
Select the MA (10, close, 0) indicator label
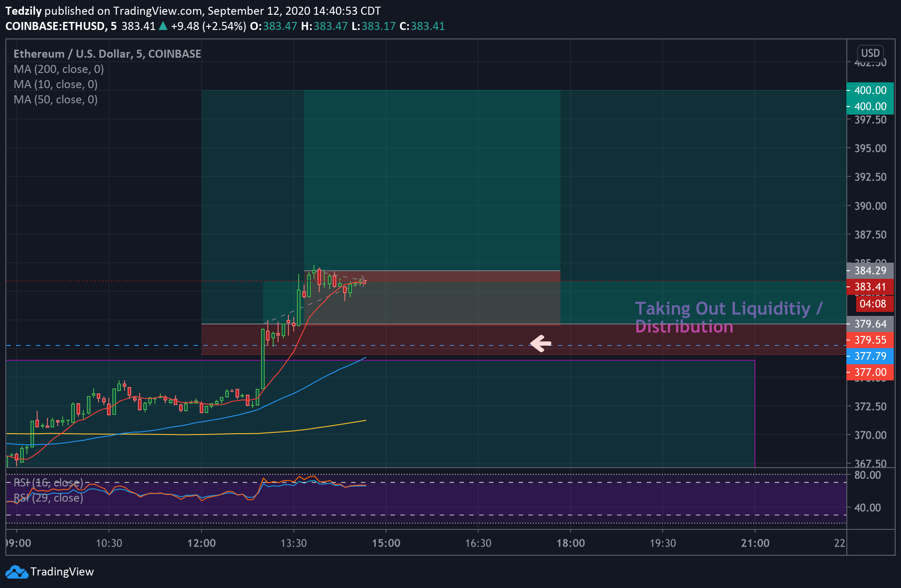tap(56, 85)
